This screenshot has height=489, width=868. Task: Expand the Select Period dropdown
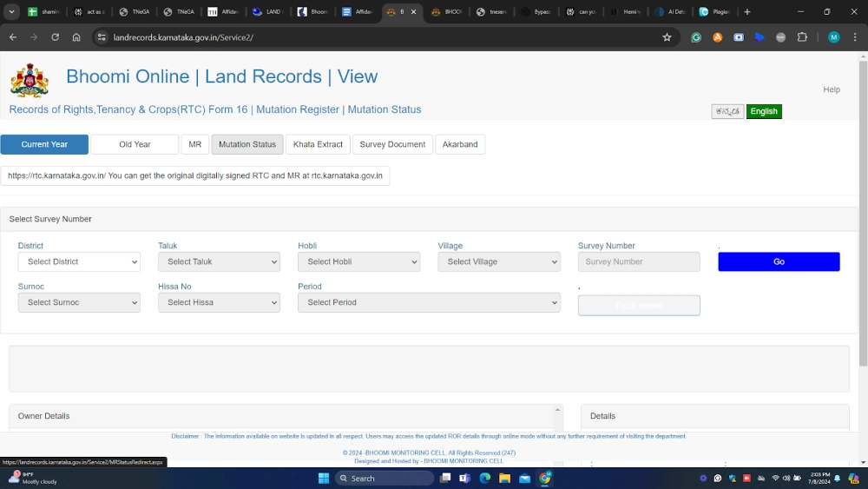(429, 302)
